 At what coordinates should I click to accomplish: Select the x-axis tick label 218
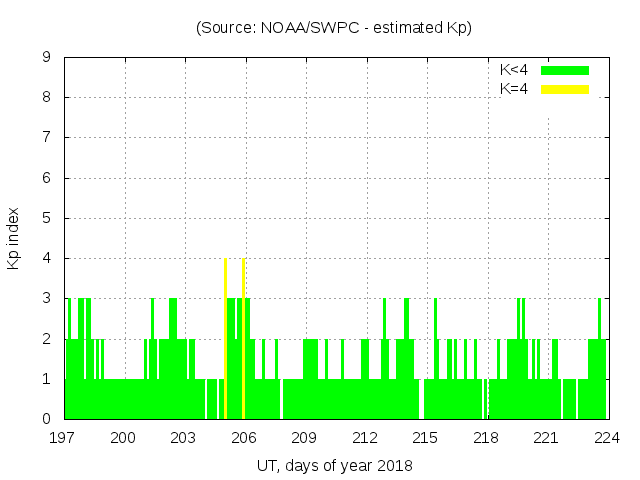pos(486,437)
